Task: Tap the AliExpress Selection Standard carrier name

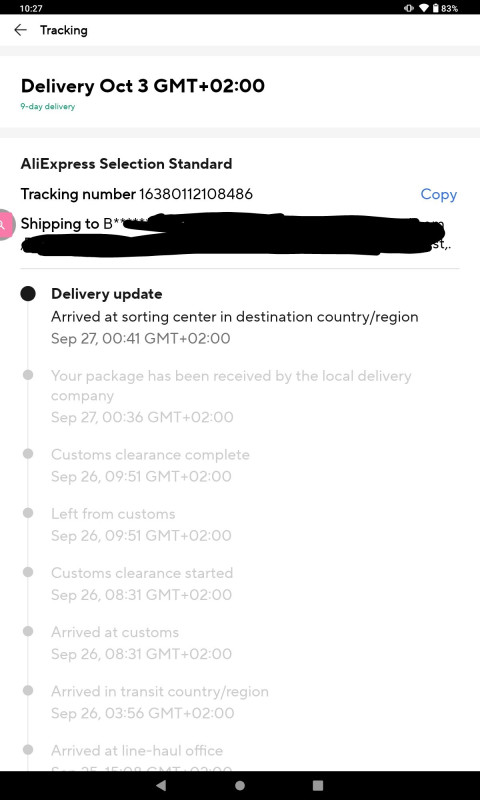Action: click(127, 164)
